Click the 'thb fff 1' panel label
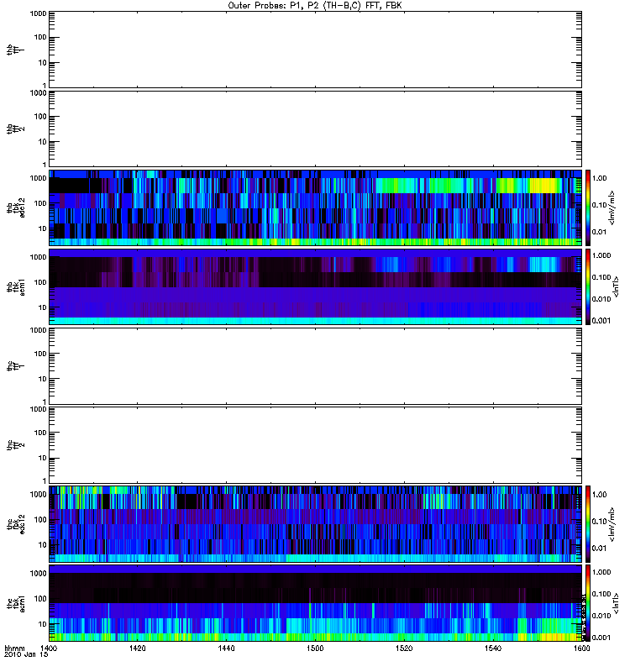The height and width of the screenshot is (672, 630). click(x=15, y=50)
